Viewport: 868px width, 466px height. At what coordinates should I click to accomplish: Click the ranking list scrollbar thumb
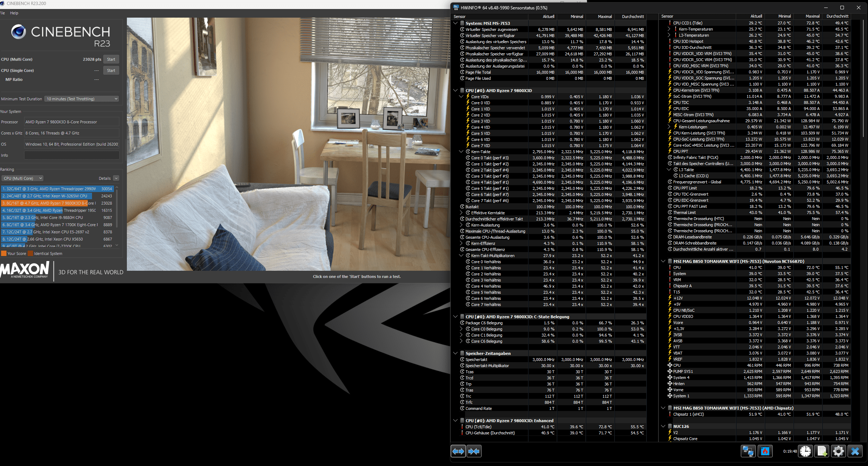[x=117, y=209]
